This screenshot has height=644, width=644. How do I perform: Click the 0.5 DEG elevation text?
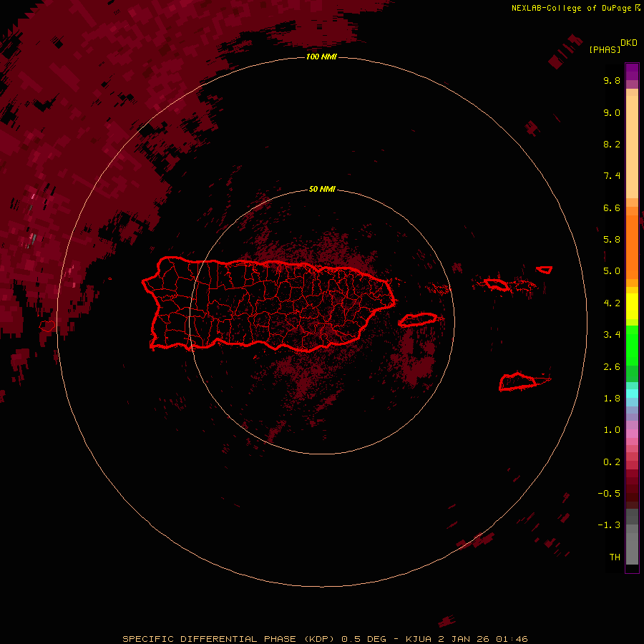[x=364, y=639]
